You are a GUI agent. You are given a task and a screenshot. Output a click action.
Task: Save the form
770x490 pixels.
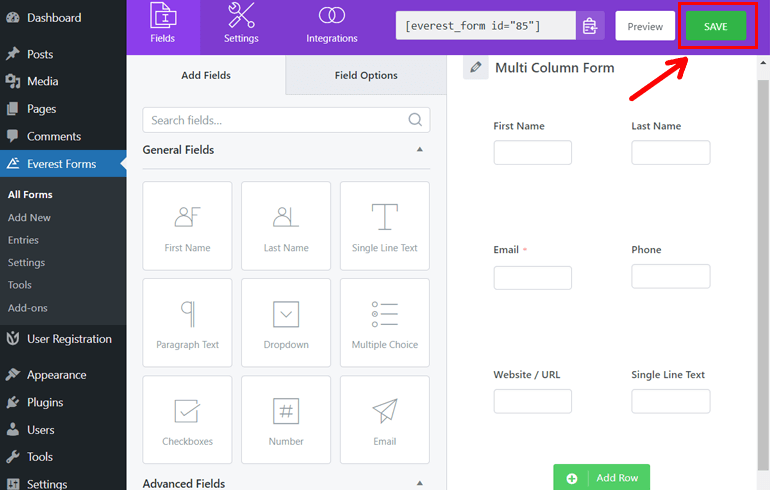coord(715,26)
